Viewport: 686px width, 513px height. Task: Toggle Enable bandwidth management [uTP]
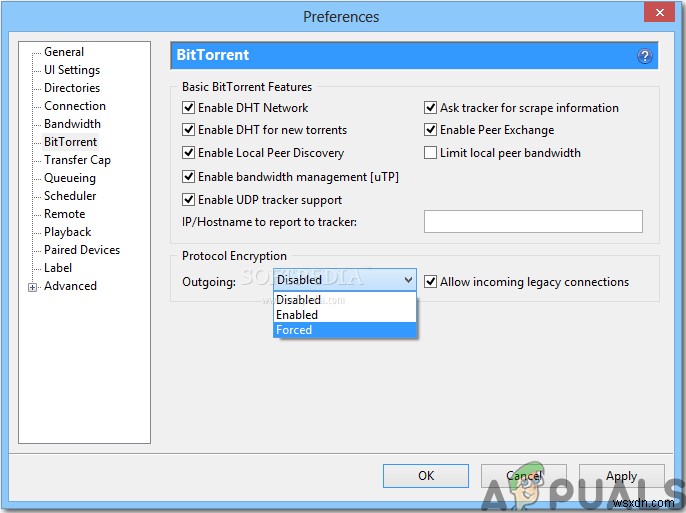[x=188, y=177]
